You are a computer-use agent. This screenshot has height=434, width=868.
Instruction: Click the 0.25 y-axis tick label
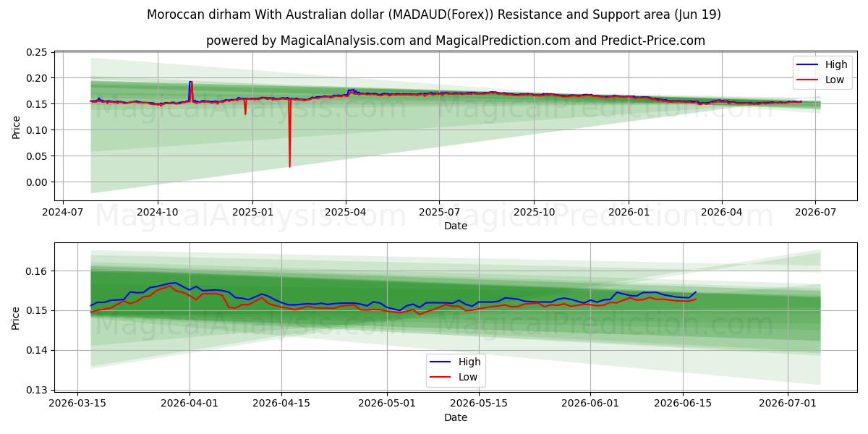(37, 52)
